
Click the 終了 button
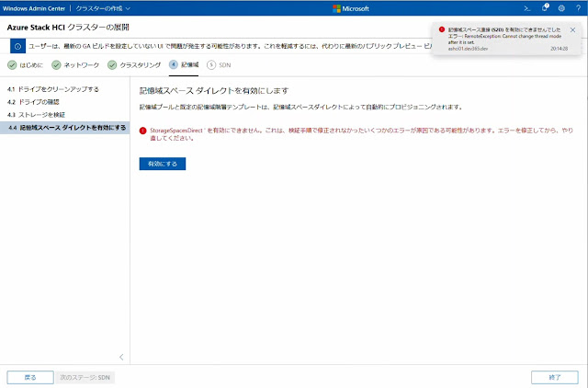coord(555,378)
